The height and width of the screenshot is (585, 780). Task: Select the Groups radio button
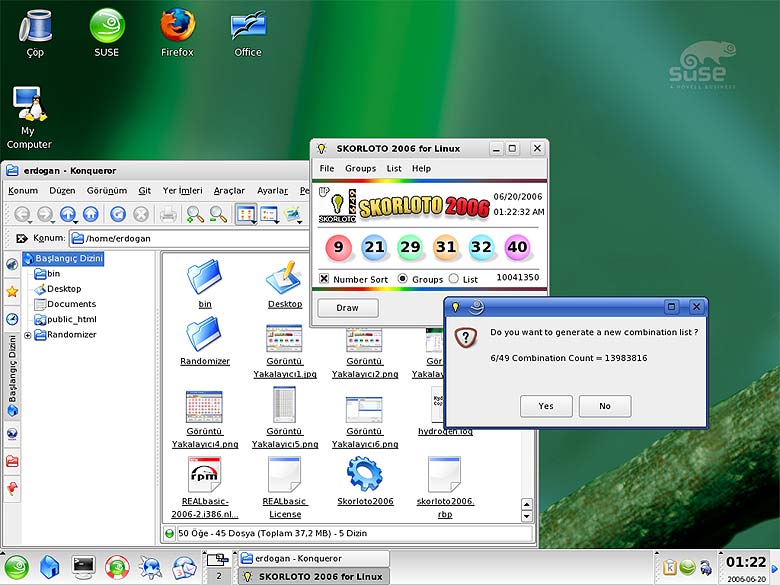403,278
